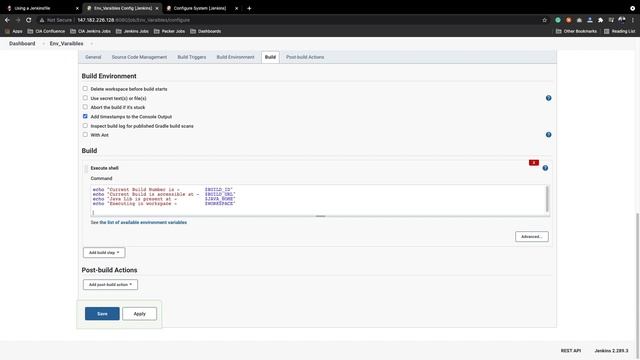640x360 pixels.
Task: Switch to the Post-build Actions tab
Action: click(x=305, y=57)
